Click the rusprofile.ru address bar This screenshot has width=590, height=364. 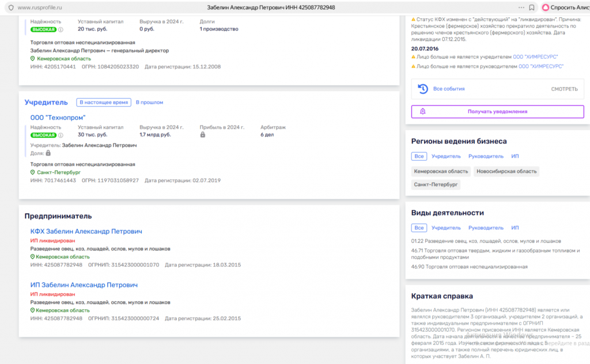click(x=40, y=7)
